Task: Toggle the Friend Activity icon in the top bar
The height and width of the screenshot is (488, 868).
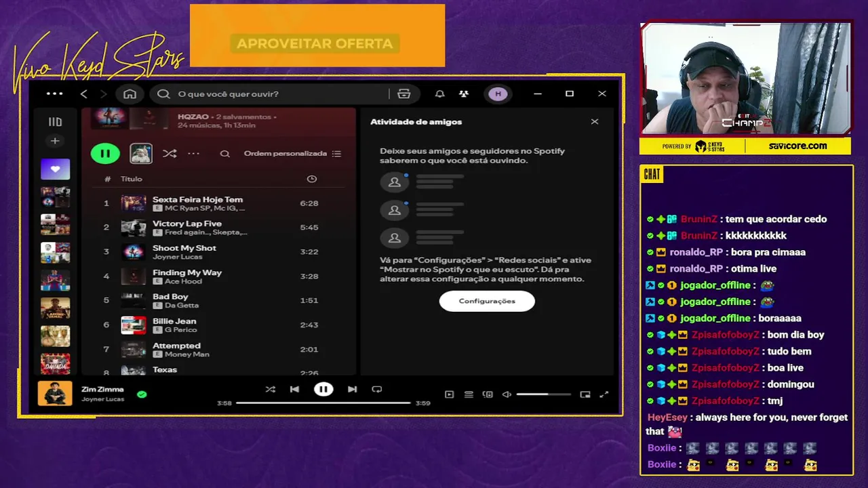Action: pyautogui.click(x=464, y=94)
